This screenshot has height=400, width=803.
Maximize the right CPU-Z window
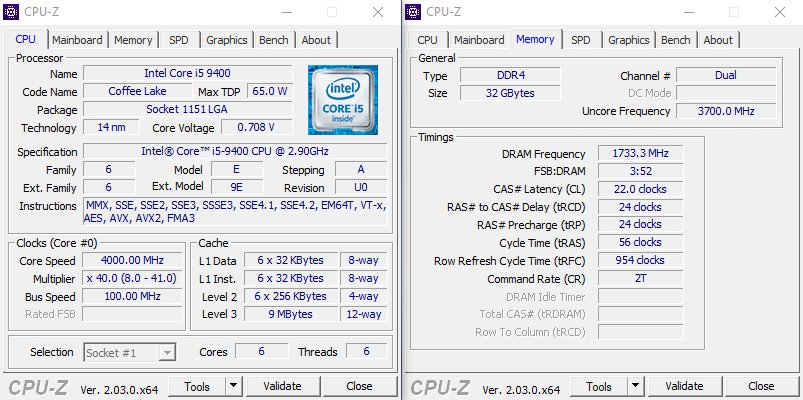point(734,12)
